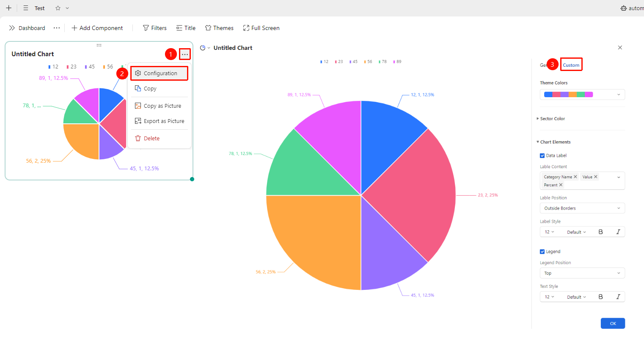Switch to the Custom tab
Viewport: 644px width, 341px height.
(x=571, y=65)
